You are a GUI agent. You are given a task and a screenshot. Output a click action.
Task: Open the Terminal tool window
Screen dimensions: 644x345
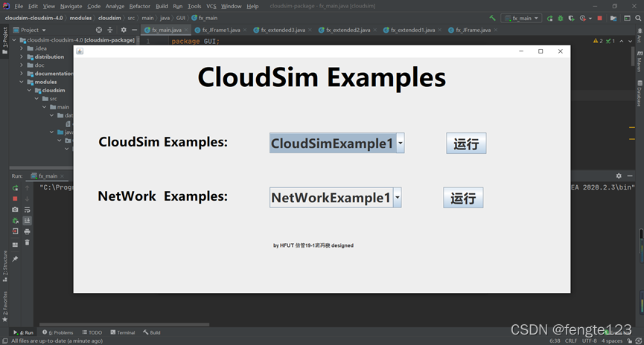click(122, 332)
